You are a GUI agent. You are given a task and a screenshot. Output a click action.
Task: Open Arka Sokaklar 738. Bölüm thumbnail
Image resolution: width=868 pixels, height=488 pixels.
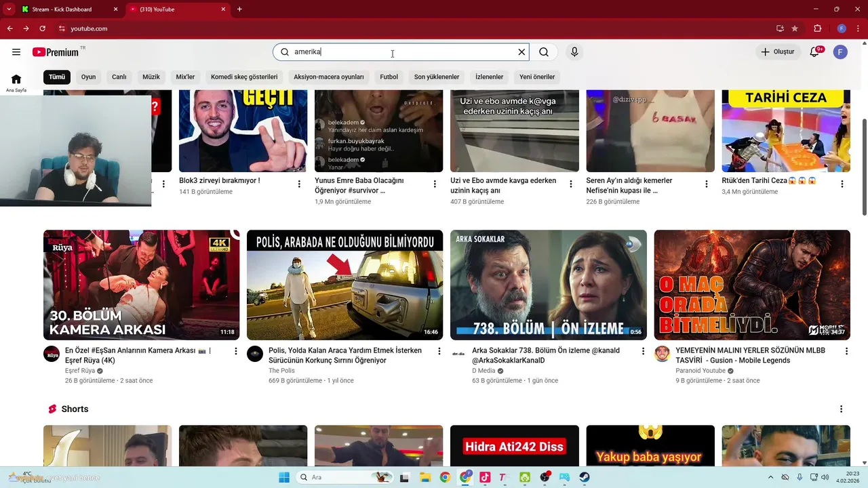tap(549, 285)
